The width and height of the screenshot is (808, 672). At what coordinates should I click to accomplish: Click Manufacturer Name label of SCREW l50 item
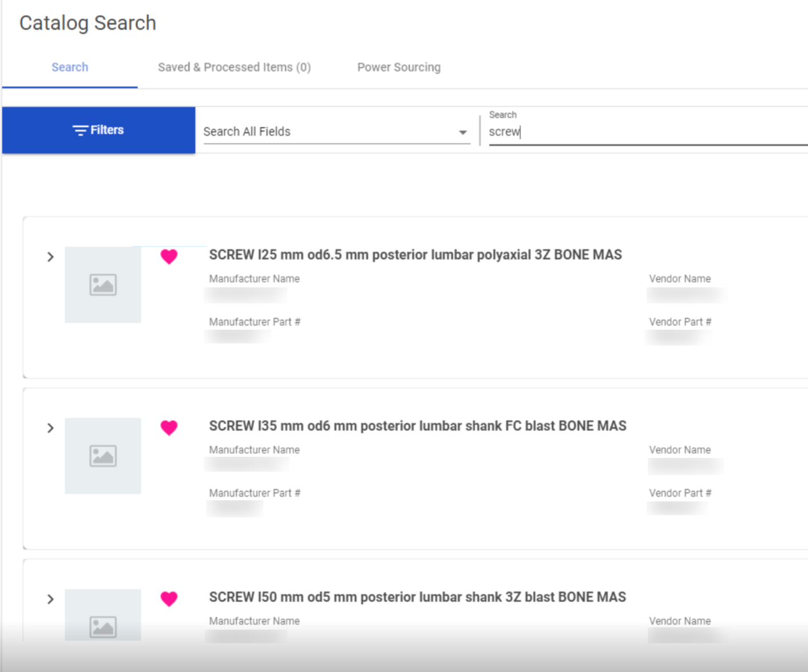[254, 621]
